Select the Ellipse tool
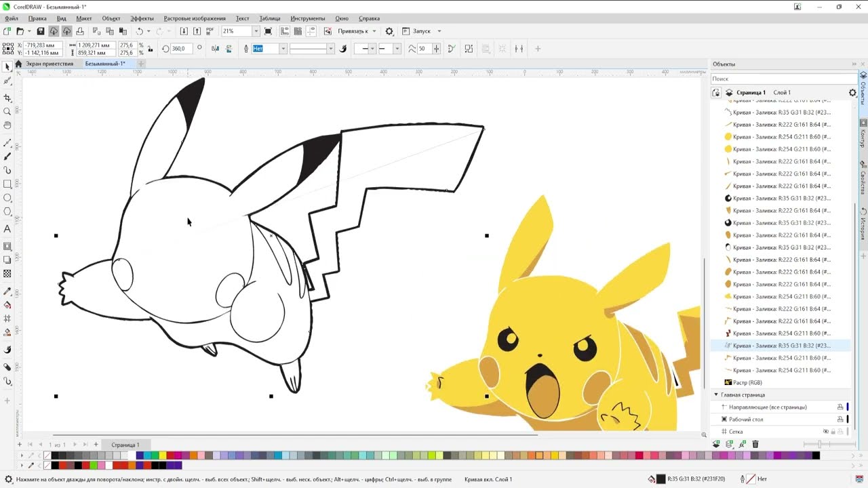The image size is (868, 488). [x=7, y=198]
